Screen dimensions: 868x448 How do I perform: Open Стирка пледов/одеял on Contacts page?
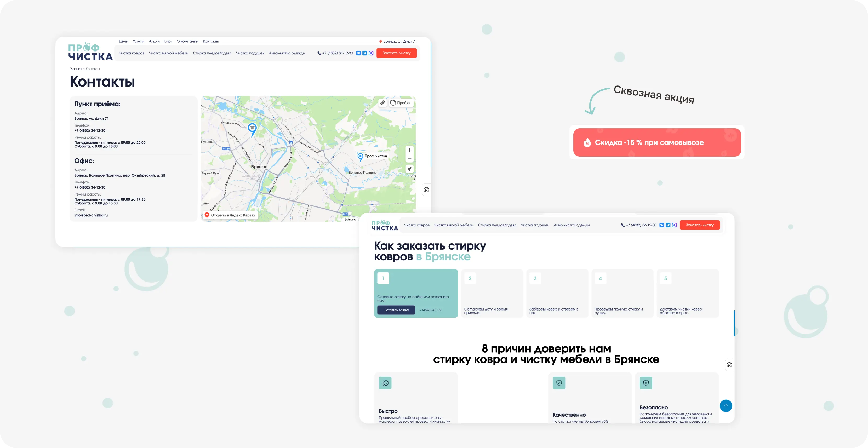click(x=212, y=53)
